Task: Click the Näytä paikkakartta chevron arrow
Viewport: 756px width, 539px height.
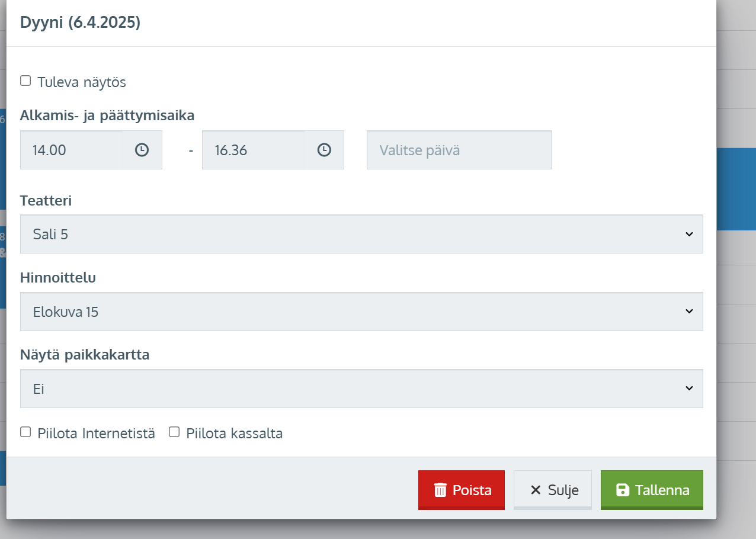Action: tap(689, 389)
